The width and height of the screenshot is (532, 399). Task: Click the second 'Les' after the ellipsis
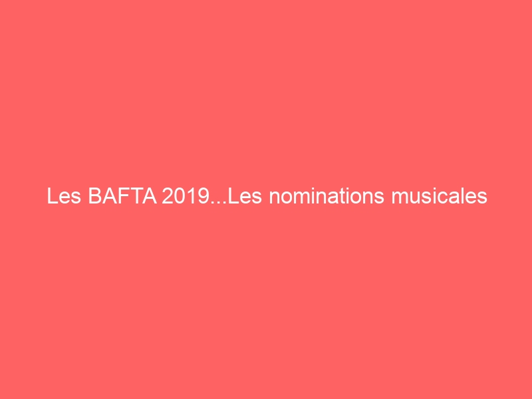click(x=245, y=197)
